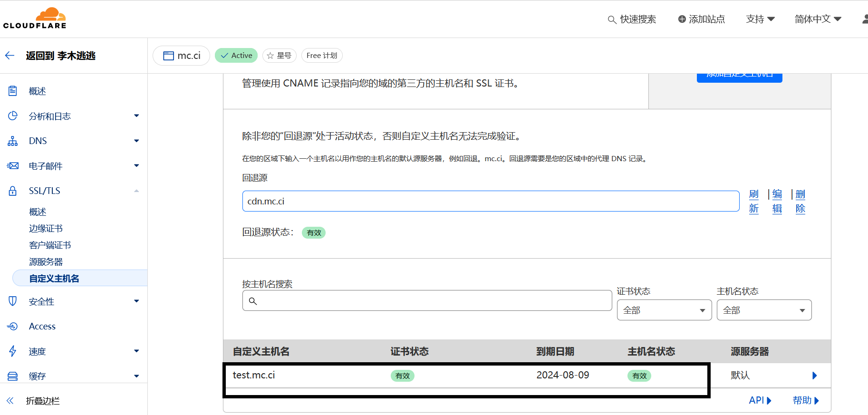Open 源服务器 submenu item
Screen dimensions: 868x415
pyautogui.click(x=46, y=262)
